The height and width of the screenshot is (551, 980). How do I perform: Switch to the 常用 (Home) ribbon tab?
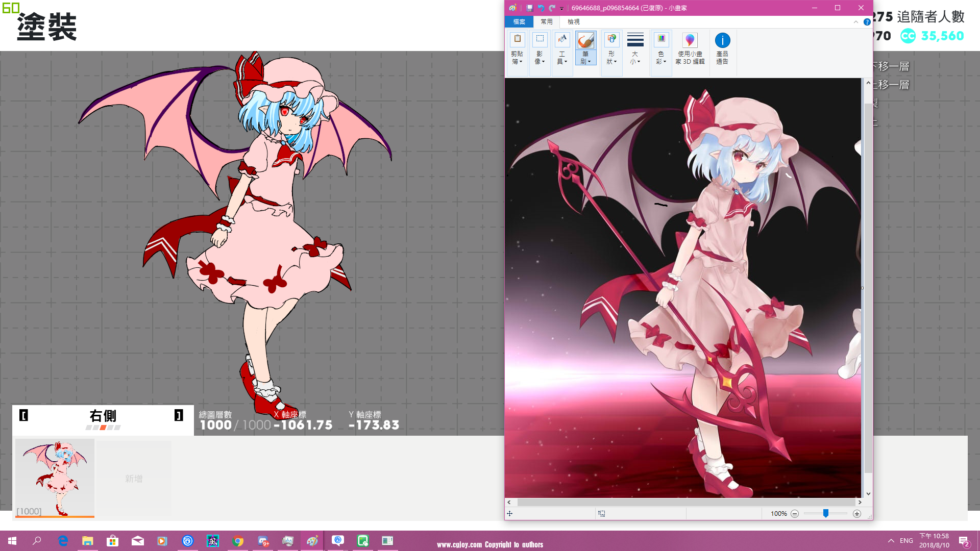click(x=547, y=22)
